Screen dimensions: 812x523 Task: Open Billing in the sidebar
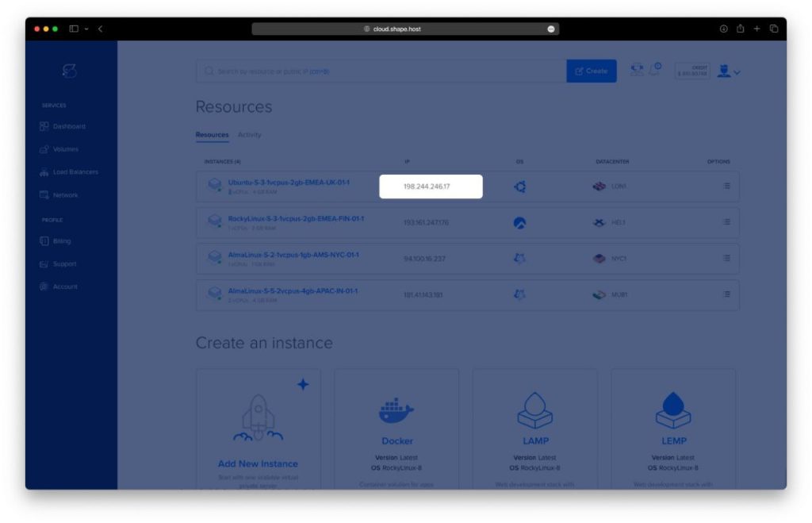coord(56,241)
